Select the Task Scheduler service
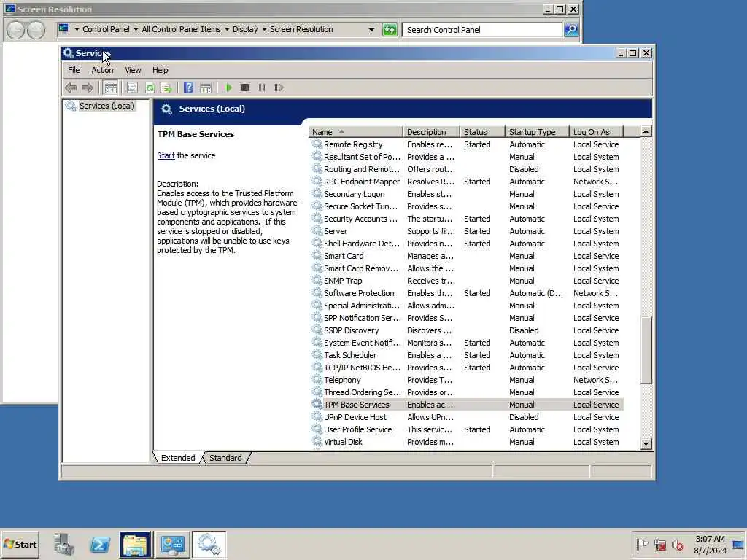 coord(466,355)
